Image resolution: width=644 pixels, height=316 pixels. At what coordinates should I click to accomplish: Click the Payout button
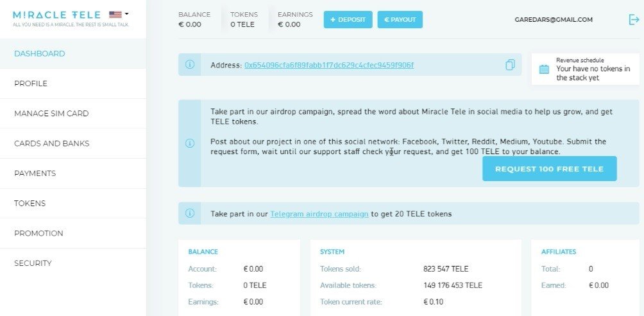(400, 20)
